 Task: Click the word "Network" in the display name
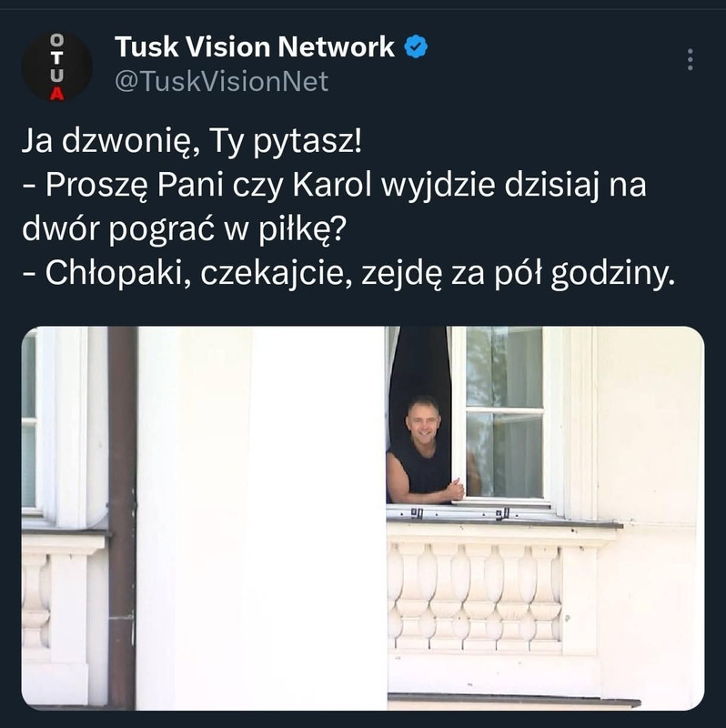[x=336, y=47]
